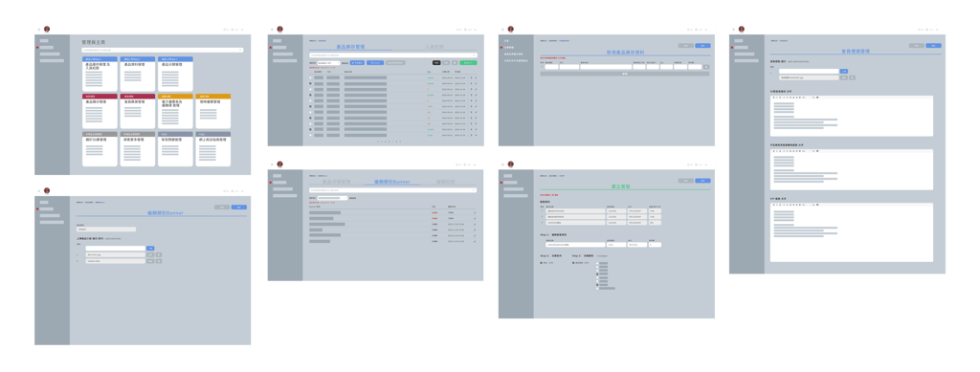
Task: Open the 網上商店指南管理 card on admin home
Action: pos(213,149)
